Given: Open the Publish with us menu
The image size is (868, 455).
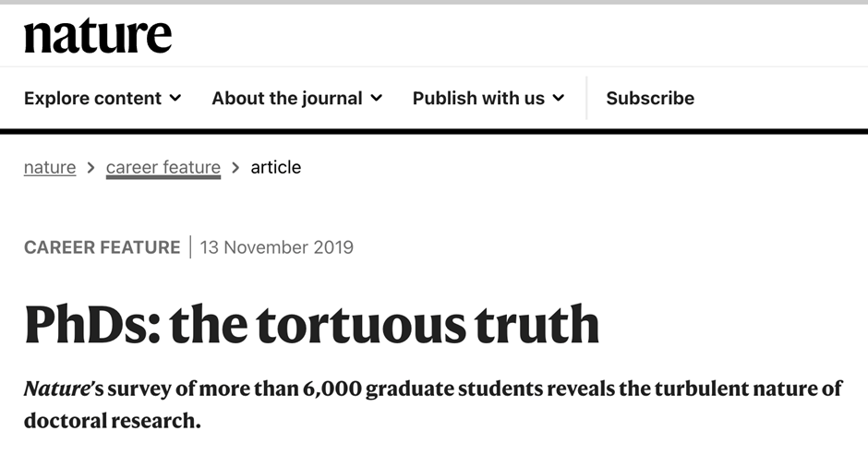Looking at the screenshot, I should coord(488,98).
